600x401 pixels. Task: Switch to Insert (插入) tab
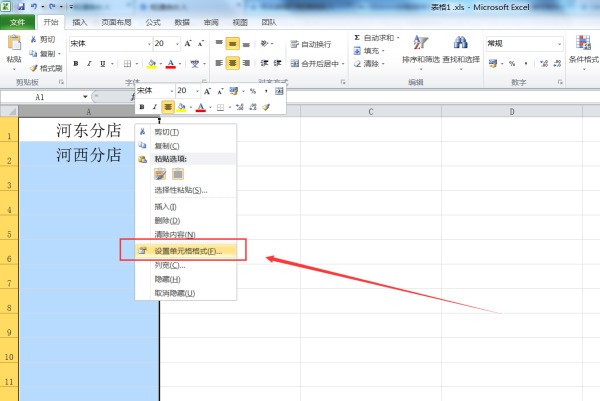click(x=80, y=22)
